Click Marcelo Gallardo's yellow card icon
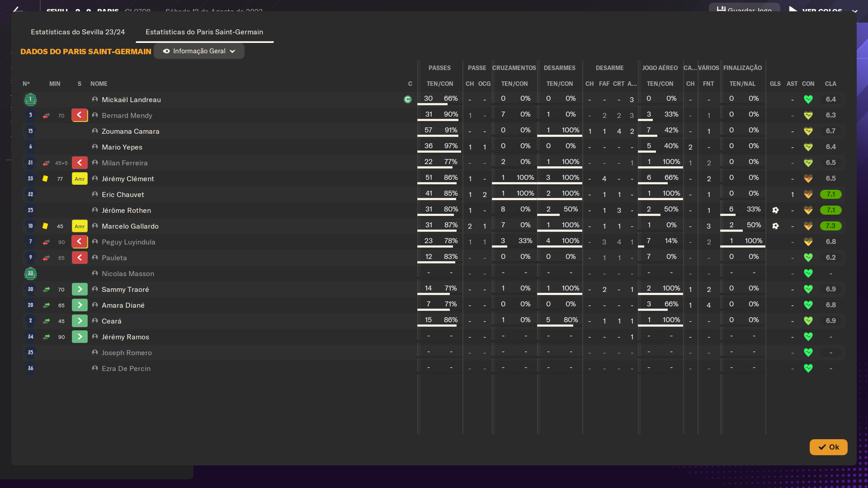This screenshot has width=868, height=488. click(45, 226)
